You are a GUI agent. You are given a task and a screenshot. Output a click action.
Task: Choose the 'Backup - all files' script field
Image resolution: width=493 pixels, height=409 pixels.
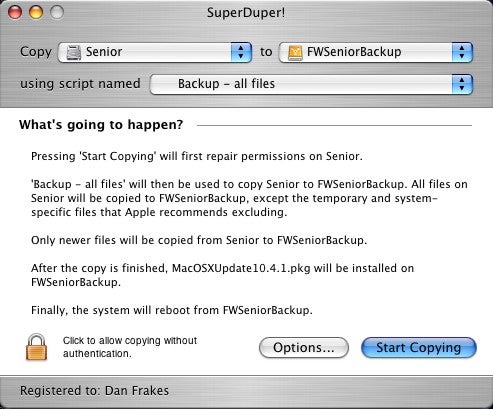[311, 84]
